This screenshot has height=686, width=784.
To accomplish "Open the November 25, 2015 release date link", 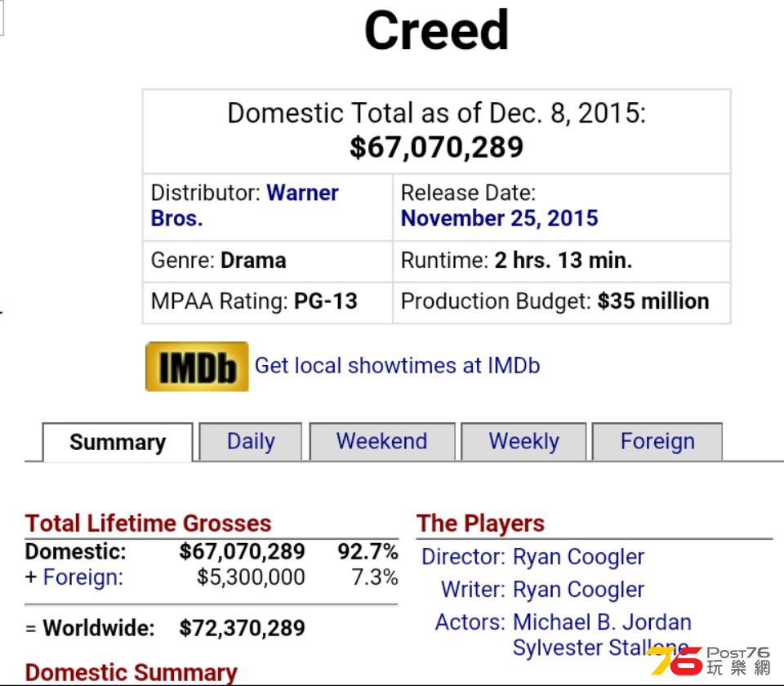I will [x=500, y=219].
